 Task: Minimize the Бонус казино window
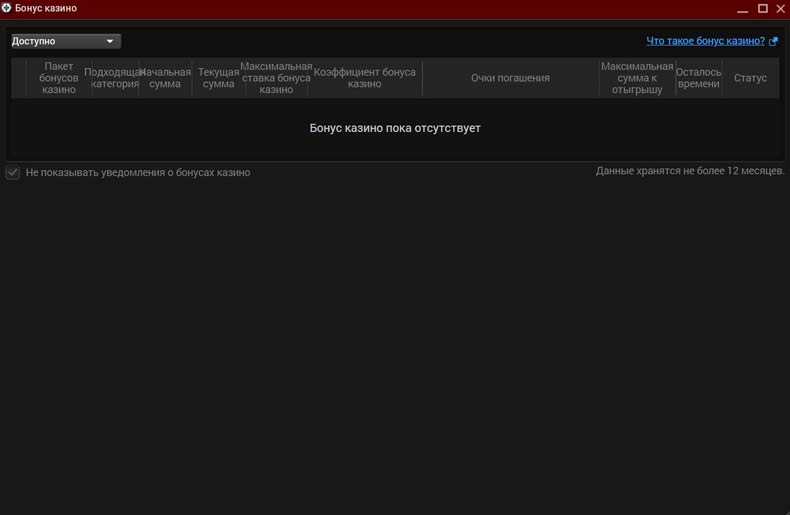click(x=743, y=8)
